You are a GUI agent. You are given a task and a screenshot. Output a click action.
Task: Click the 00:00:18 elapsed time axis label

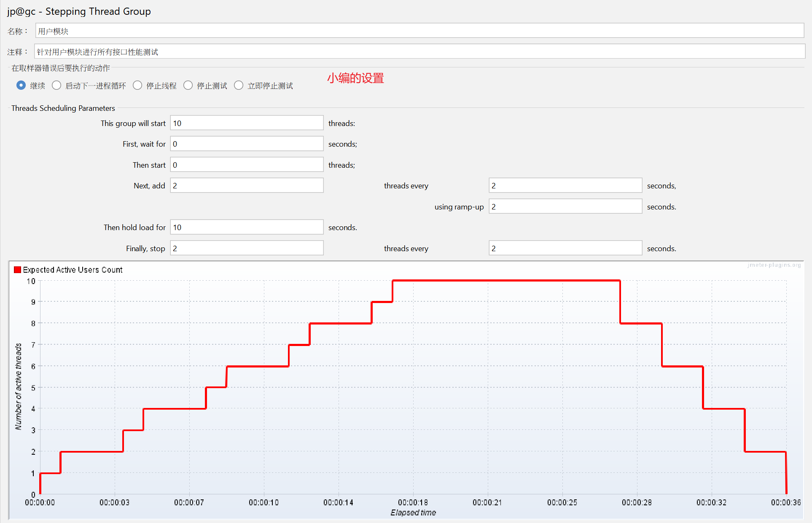[x=413, y=502]
